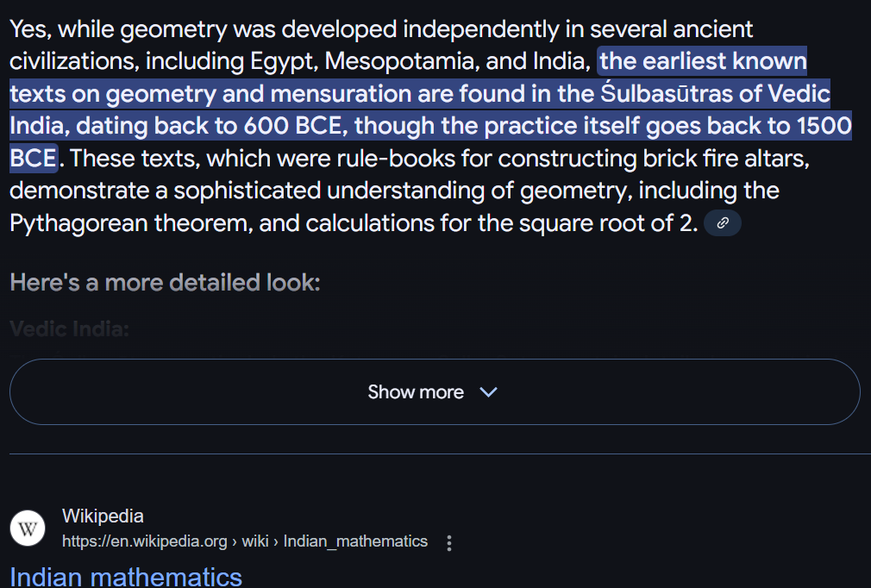Click the Wikipedia favicon logo
Screen dimensions: 871x588
click(28, 528)
